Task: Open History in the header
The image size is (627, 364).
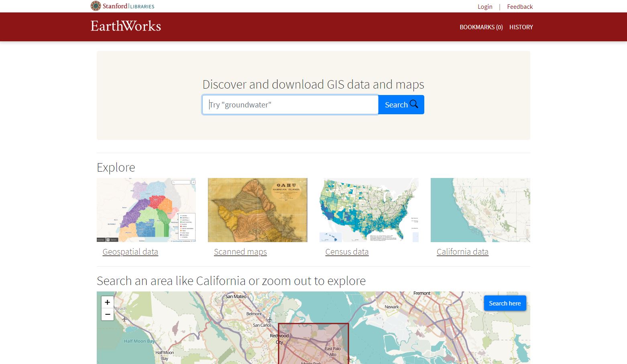Action: [x=521, y=27]
